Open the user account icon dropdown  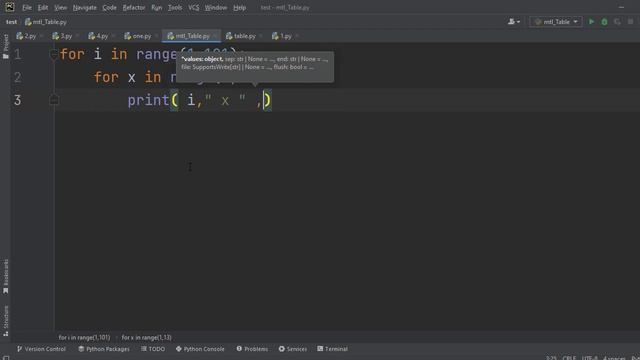click(513, 22)
